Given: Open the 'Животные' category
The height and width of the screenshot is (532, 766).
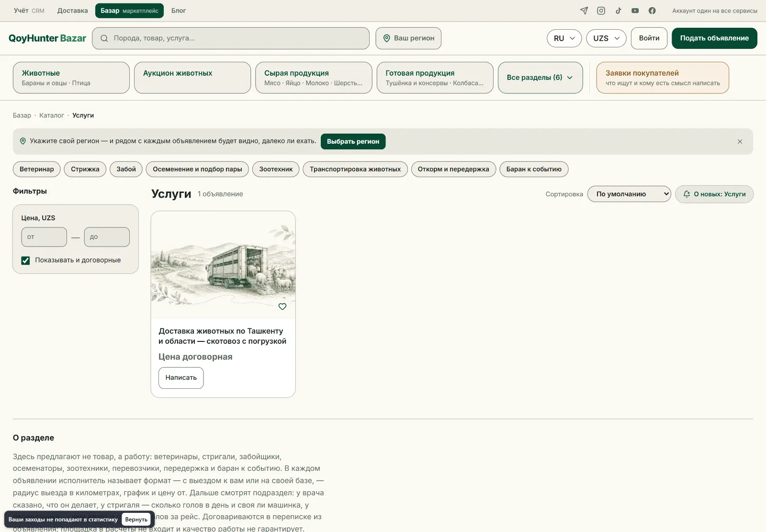Looking at the screenshot, I should click(x=71, y=78).
